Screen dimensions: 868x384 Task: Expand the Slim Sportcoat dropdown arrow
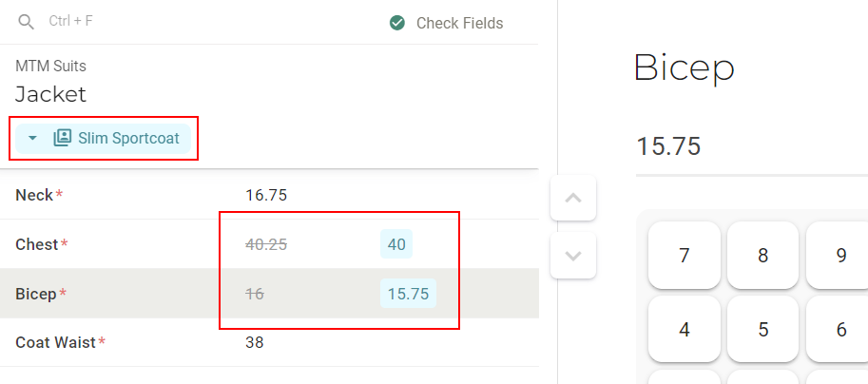tap(32, 138)
